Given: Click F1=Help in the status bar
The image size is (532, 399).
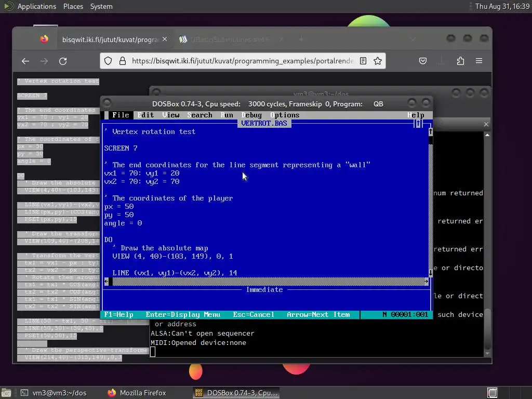Looking at the screenshot, I should click(119, 314).
